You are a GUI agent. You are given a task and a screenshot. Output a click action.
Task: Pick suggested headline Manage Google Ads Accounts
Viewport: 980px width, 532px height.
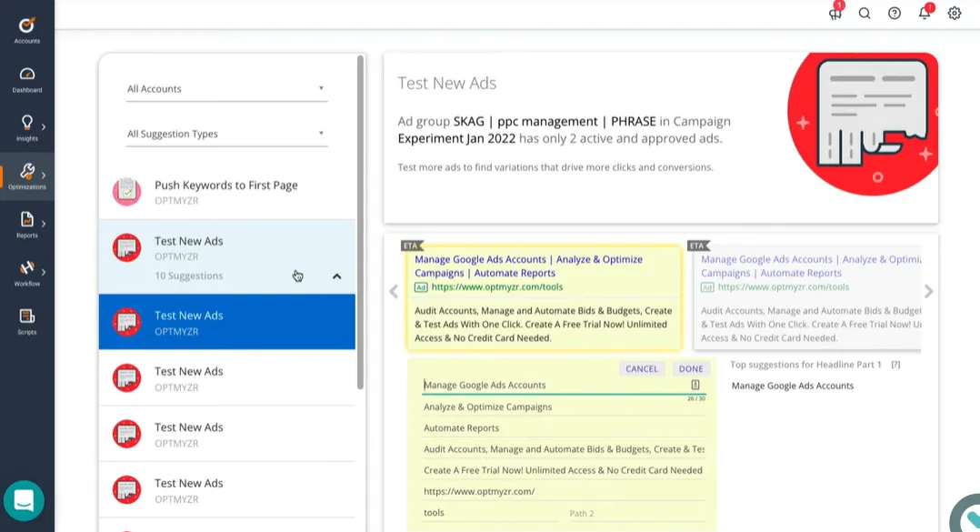pos(793,386)
